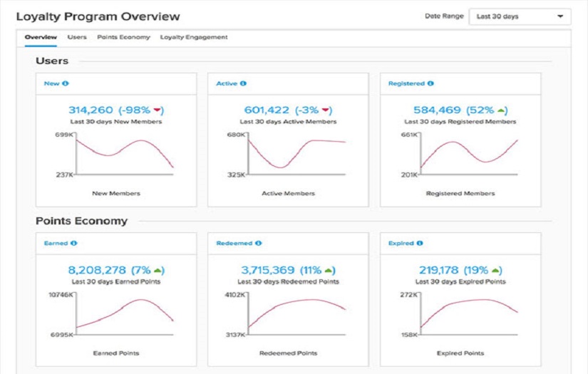Click the New card title link
The height and width of the screenshot is (374, 588).
coord(51,83)
